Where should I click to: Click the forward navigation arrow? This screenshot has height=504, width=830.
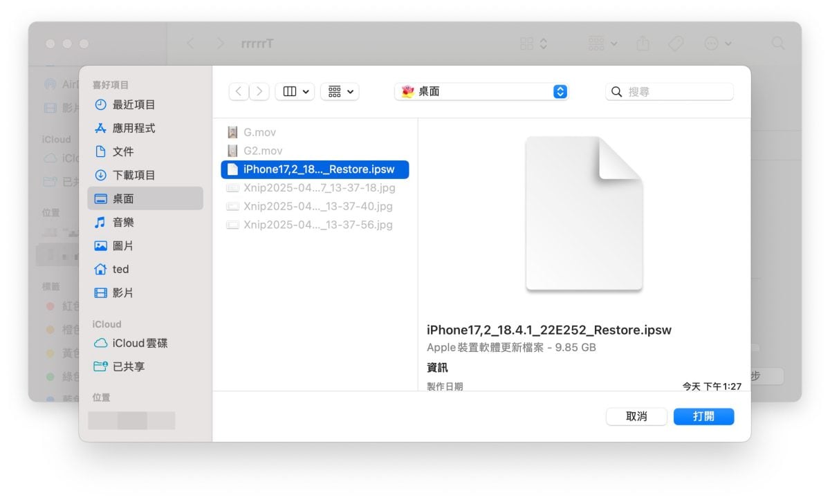click(x=259, y=91)
